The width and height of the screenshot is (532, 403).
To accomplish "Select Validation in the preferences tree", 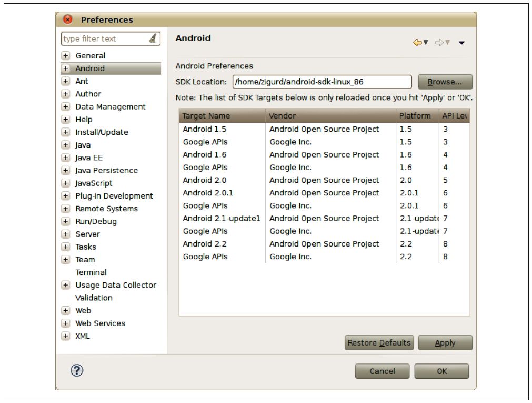I will [94, 298].
